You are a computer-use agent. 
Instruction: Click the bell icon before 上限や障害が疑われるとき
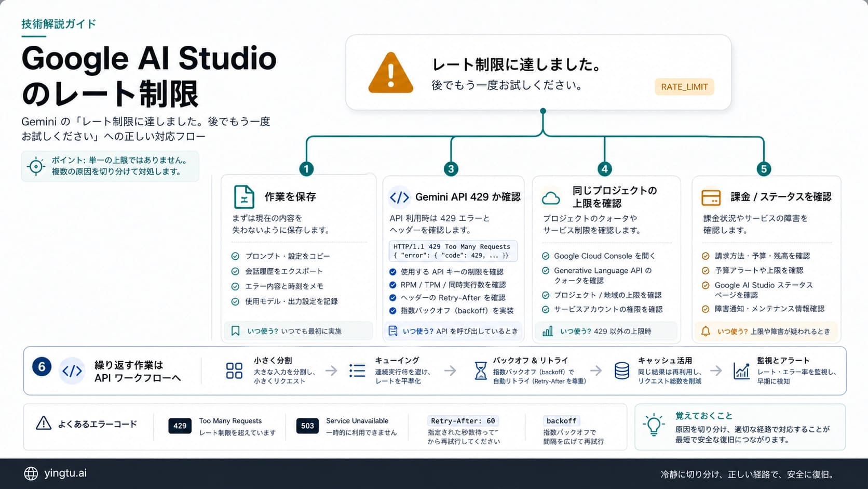click(706, 331)
